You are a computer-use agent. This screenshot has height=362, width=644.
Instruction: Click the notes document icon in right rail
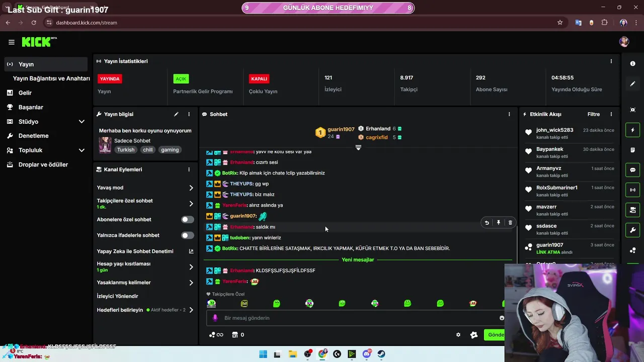(x=632, y=150)
